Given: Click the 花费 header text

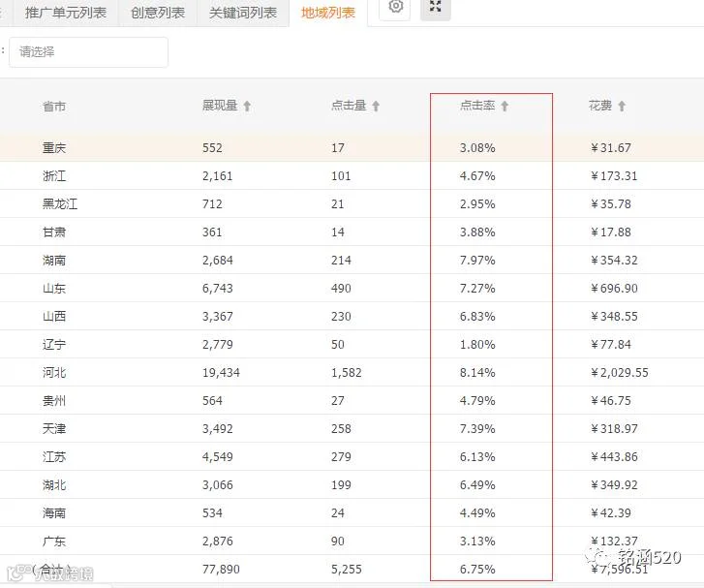Looking at the screenshot, I should (600, 106).
